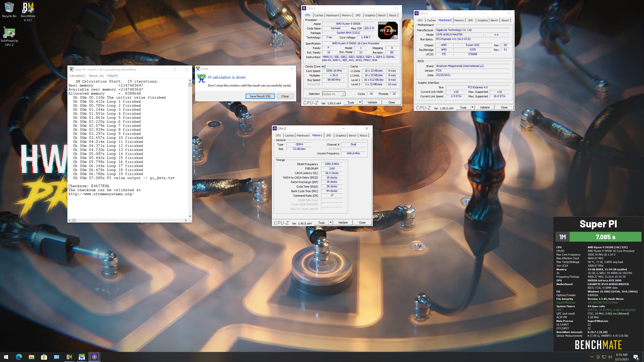
Task: Open BenchMate 0.10.7 desktop shortcut
Action: pyautogui.click(x=28, y=12)
